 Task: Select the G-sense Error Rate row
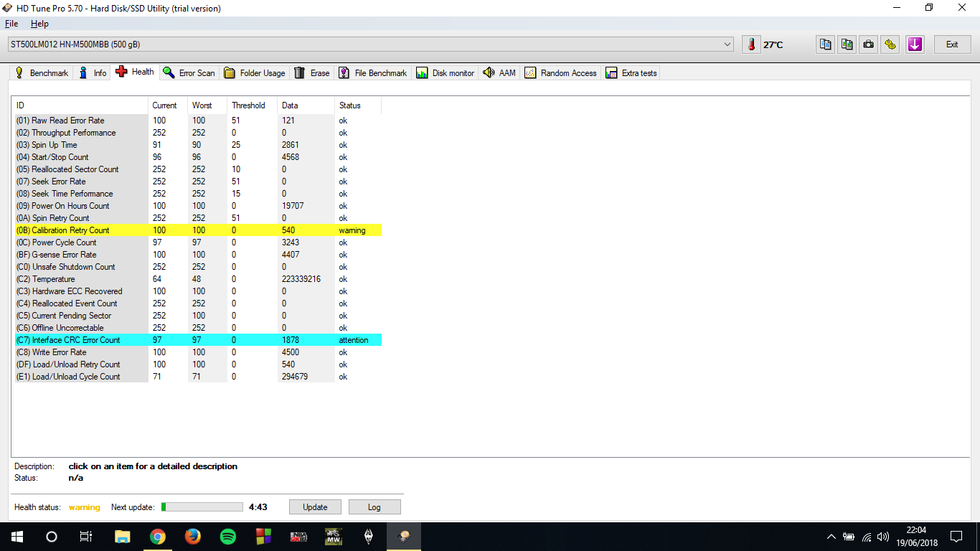[198, 255]
